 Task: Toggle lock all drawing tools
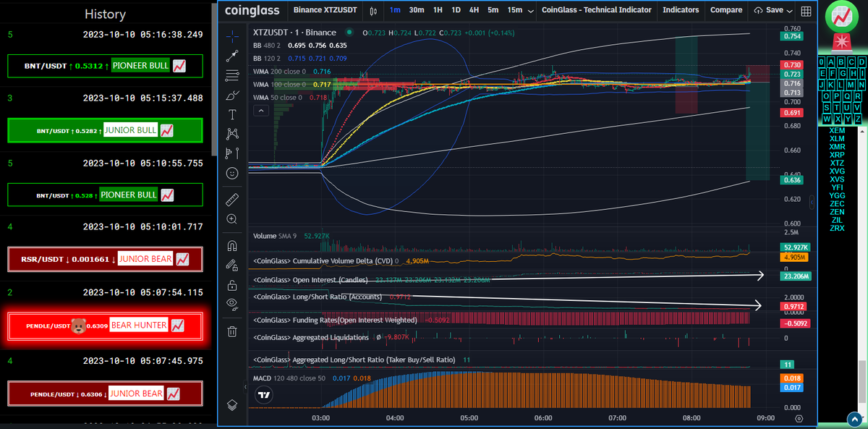click(x=232, y=284)
